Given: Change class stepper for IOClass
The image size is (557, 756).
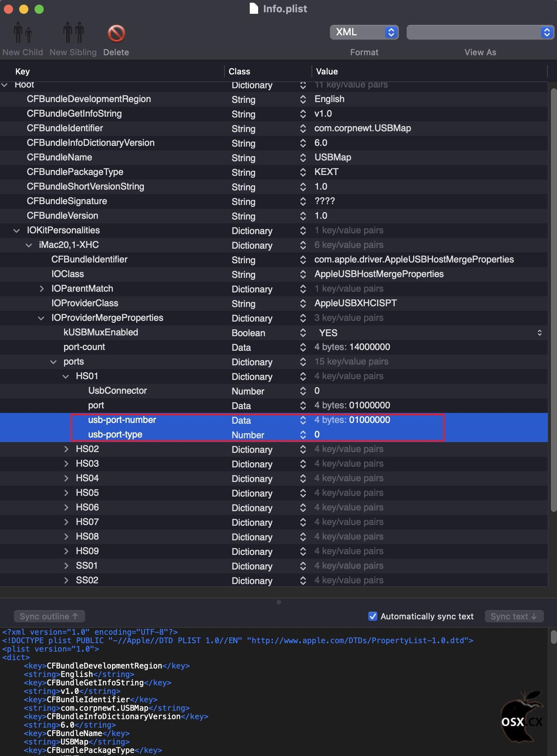Looking at the screenshot, I should point(303,274).
